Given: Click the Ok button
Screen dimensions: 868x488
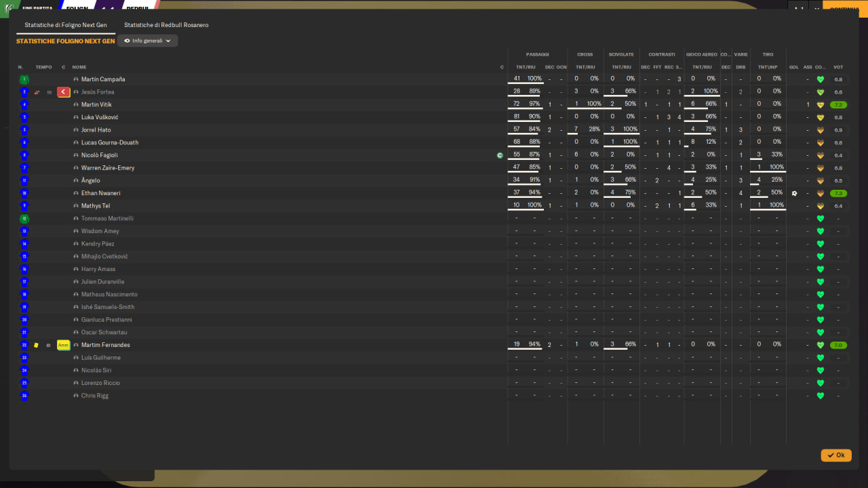Looking at the screenshot, I should 836,455.
